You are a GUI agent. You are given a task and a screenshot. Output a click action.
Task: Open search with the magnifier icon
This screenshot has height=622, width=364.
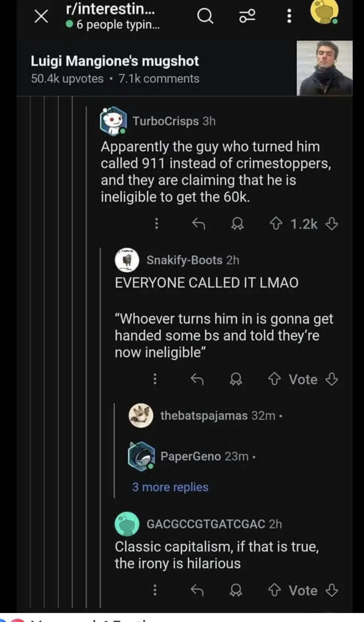point(205,16)
